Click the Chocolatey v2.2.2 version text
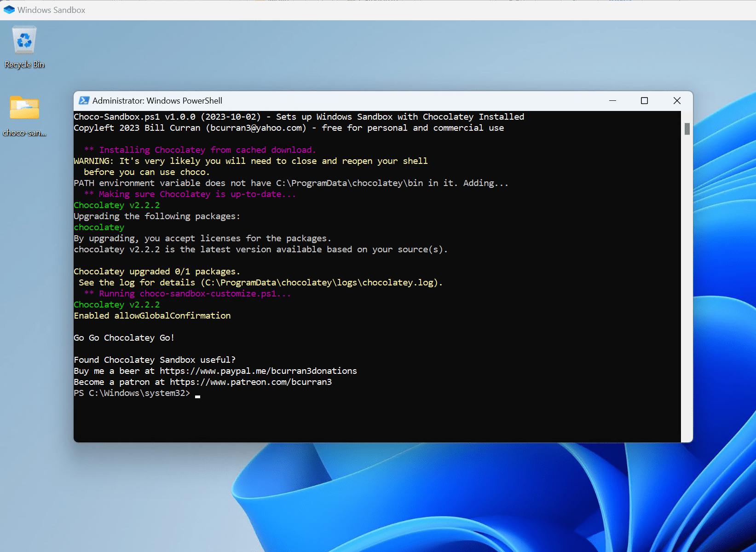The image size is (756, 552). coord(117,205)
